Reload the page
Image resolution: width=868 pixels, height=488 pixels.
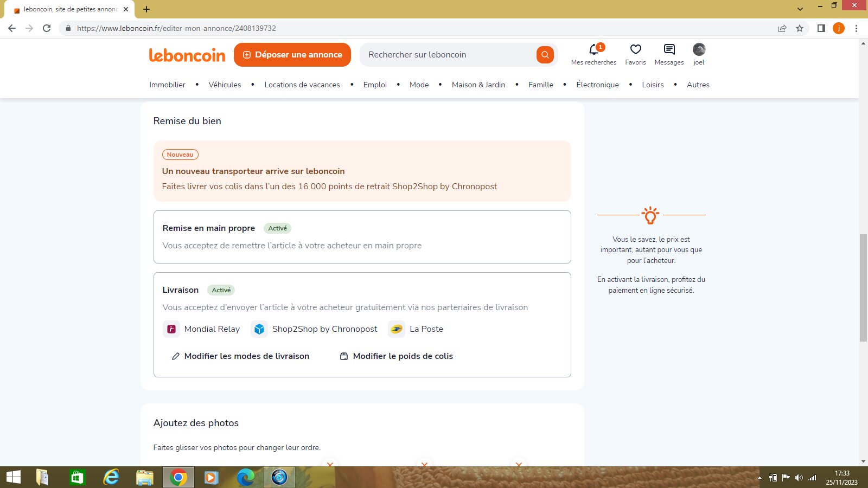click(47, 28)
